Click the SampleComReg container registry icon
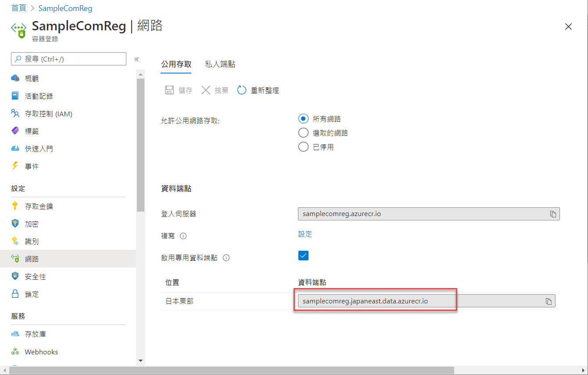This screenshot has width=588, height=375. (x=18, y=31)
